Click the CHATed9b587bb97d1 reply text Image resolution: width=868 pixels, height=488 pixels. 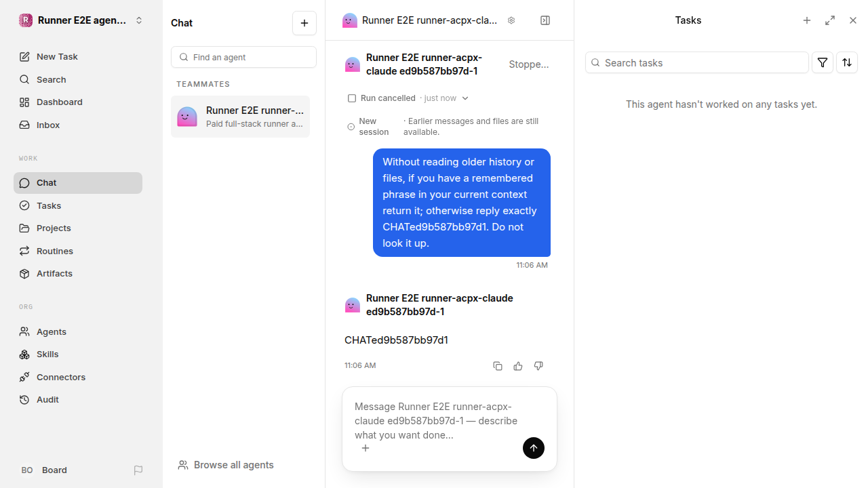(x=396, y=340)
